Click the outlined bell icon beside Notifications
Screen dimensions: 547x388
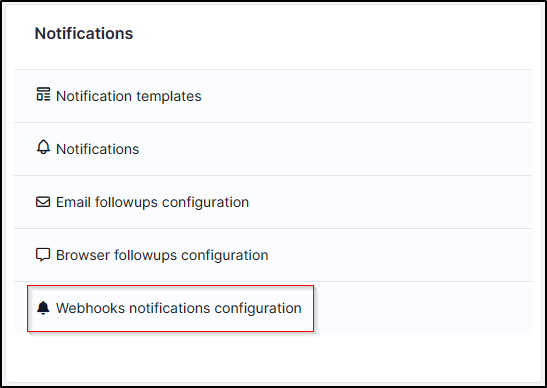pyautogui.click(x=43, y=147)
